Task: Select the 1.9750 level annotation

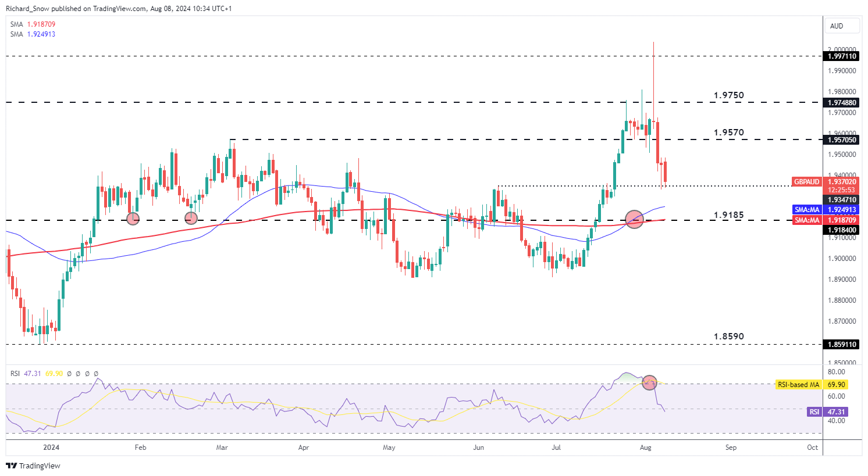Action: tap(728, 95)
